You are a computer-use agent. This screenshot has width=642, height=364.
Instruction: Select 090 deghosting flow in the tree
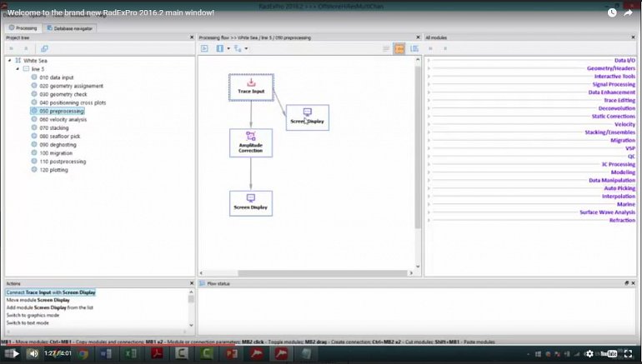click(x=58, y=144)
